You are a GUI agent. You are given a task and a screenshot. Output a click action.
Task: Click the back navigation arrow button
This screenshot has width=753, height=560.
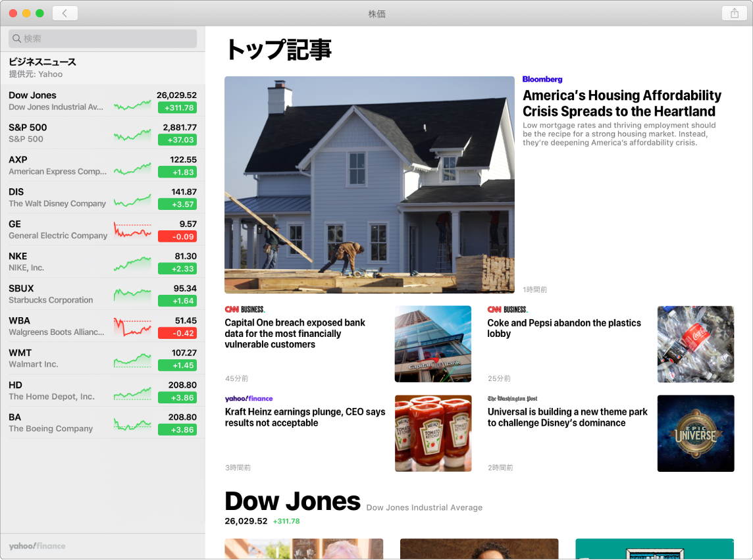tap(65, 13)
